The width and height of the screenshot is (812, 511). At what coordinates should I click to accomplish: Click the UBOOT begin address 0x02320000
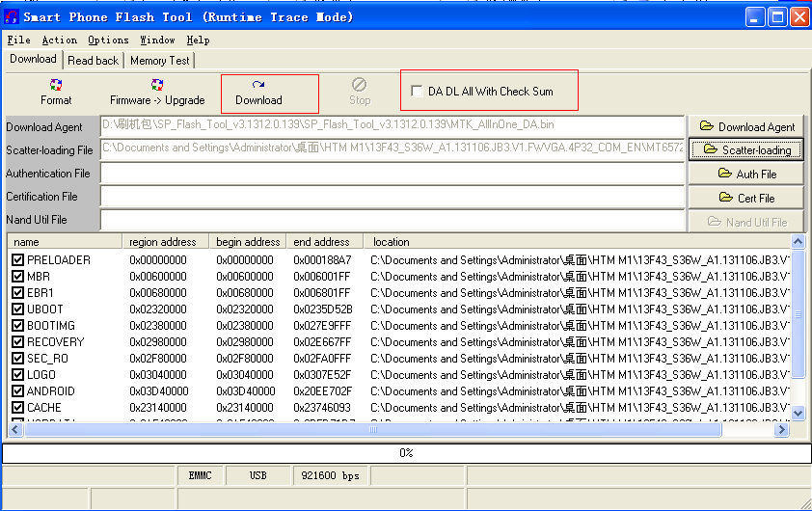244,309
